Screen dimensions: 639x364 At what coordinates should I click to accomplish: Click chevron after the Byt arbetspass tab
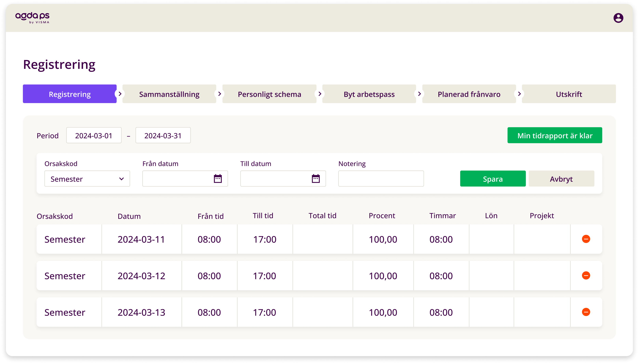(419, 94)
